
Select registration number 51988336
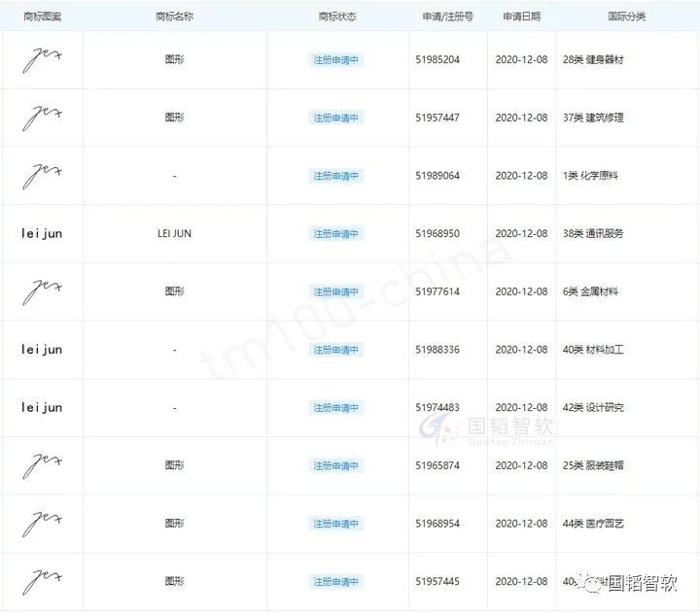point(437,350)
